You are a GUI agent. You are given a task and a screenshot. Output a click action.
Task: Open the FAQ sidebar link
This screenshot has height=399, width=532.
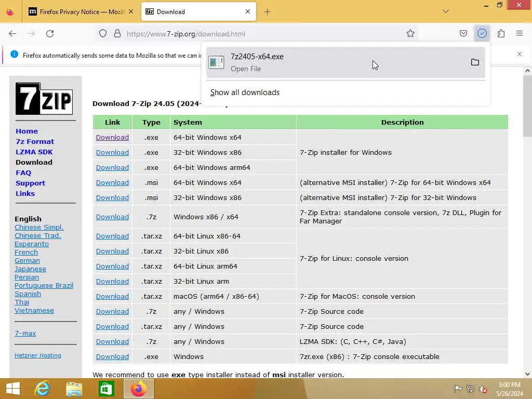click(x=23, y=172)
